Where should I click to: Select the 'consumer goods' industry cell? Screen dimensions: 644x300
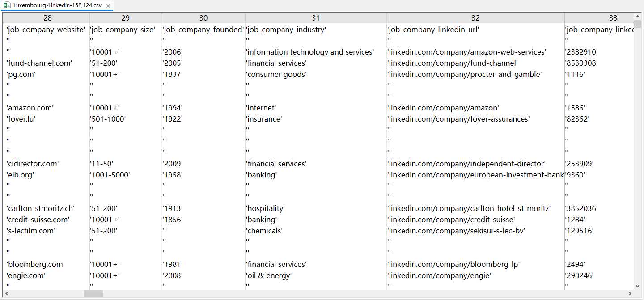click(316, 74)
